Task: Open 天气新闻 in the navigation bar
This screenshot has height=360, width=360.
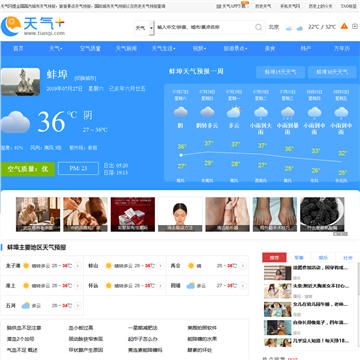Action: tap(126, 49)
